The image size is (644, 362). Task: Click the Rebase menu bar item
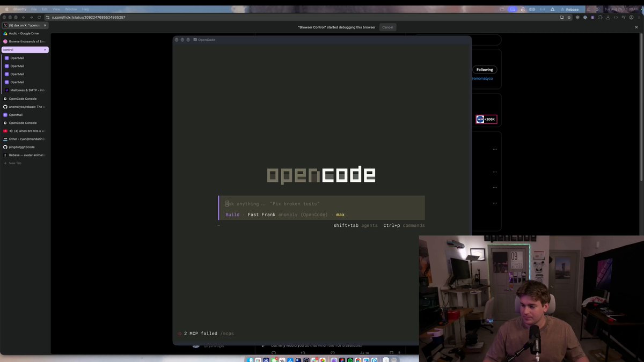(569, 9)
